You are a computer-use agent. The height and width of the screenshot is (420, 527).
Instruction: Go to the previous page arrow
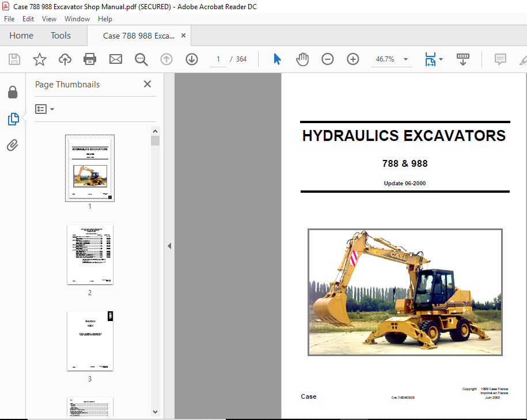[x=166, y=59]
